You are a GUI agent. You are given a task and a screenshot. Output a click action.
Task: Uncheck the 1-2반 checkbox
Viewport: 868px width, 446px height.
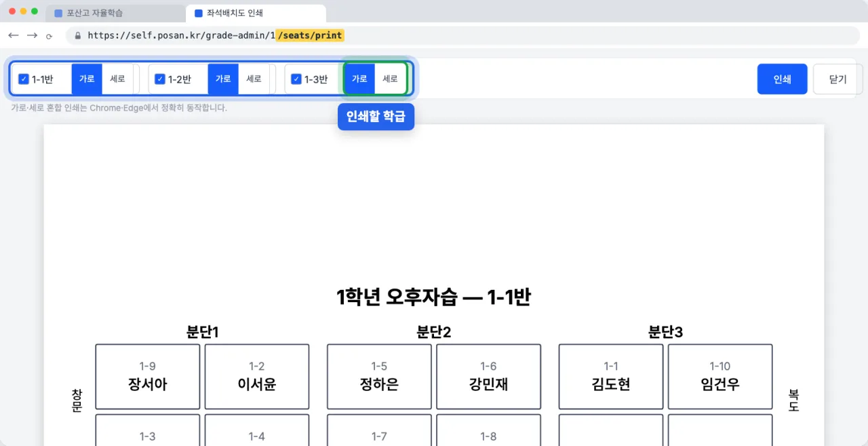pyautogui.click(x=160, y=79)
